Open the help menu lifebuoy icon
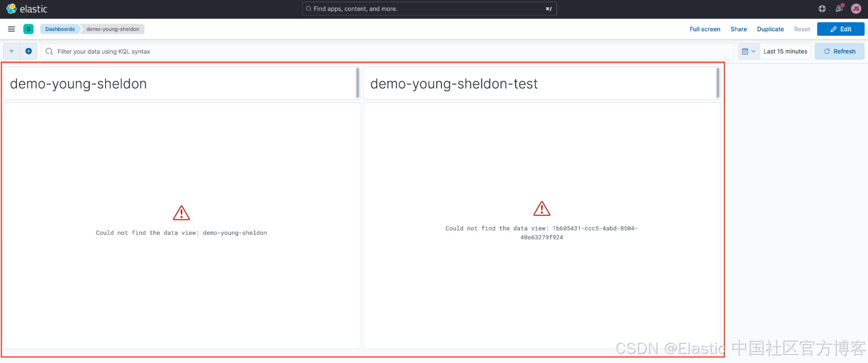 coord(822,9)
